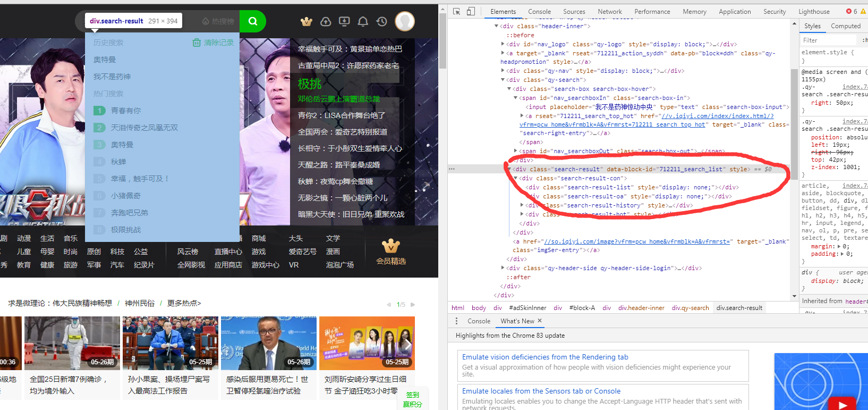Click the Styles Filter input field

pyautogui.click(x=828, y=40)
